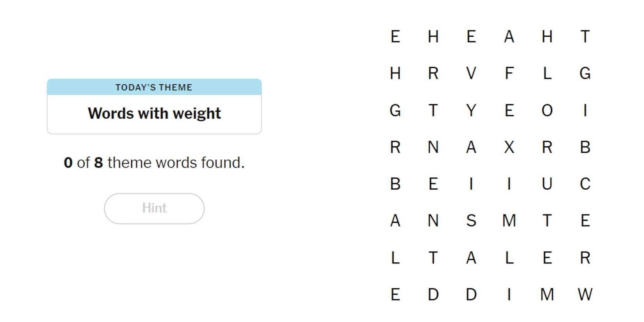This screenshot has width=644, height=322.
Task: Click the "0 of 8 theme words found" text
Action: (154, 163)
